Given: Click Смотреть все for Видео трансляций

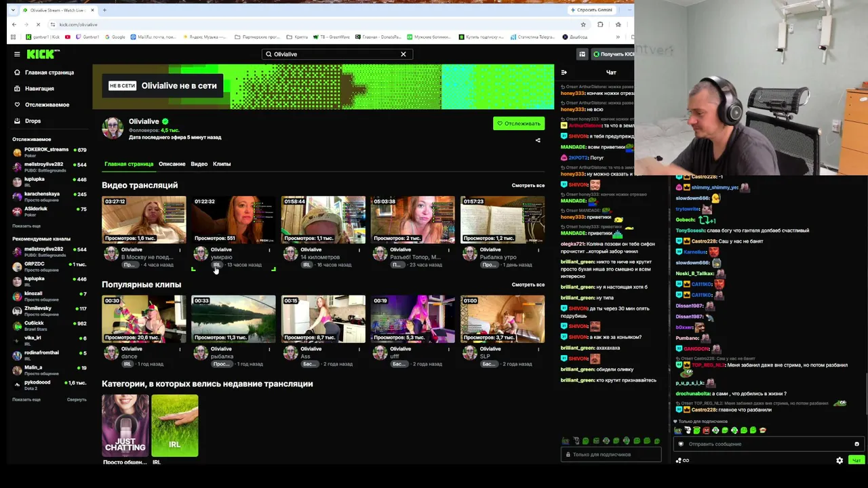Looking at the screenshot, I should click(x=528, y=186).
